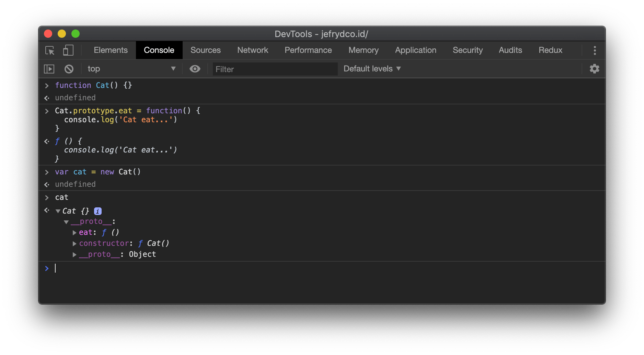Select the Console tab
Viewport: 644px width, 355px height.
click(x=159, y=50)
